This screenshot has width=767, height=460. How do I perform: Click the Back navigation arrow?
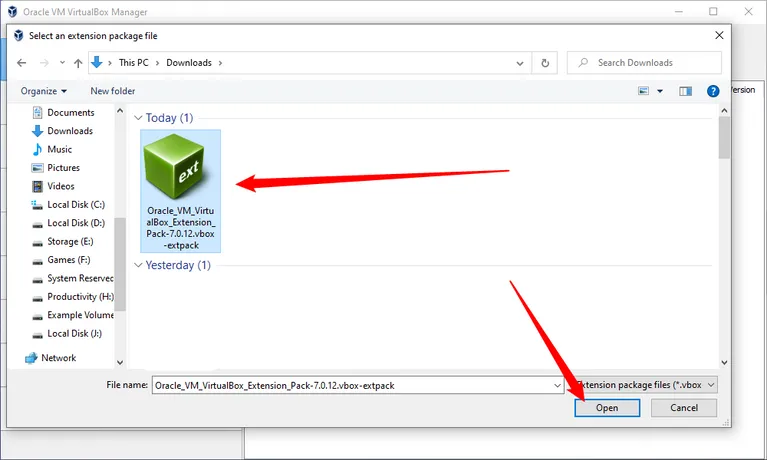[x=22, y=63]
